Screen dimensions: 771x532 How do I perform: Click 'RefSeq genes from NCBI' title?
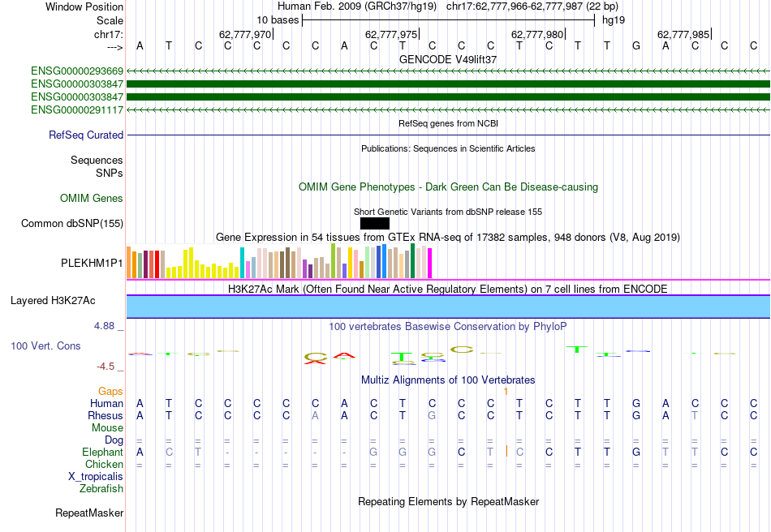point(449,123)
